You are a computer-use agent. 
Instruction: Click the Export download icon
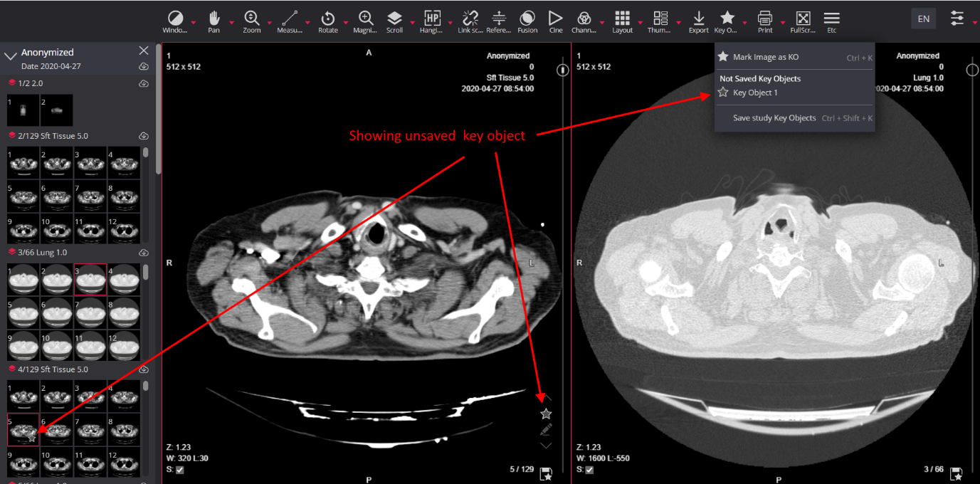698,18
